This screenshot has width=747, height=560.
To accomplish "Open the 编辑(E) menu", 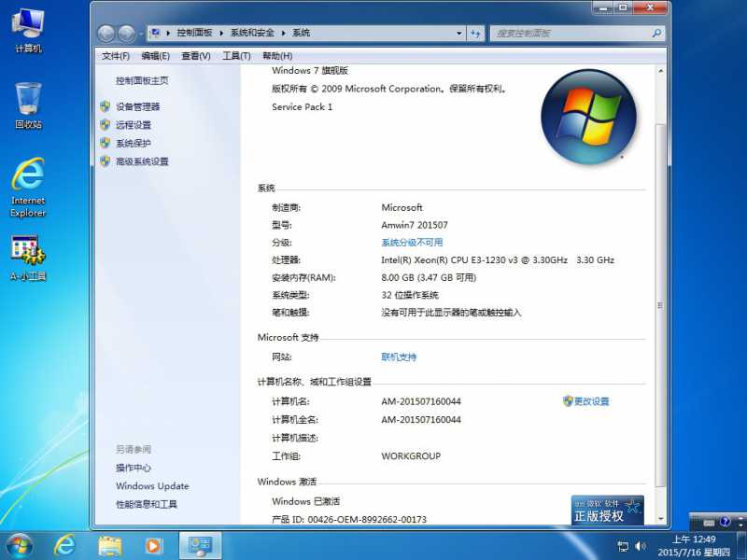I will click(x=155, y=56).
